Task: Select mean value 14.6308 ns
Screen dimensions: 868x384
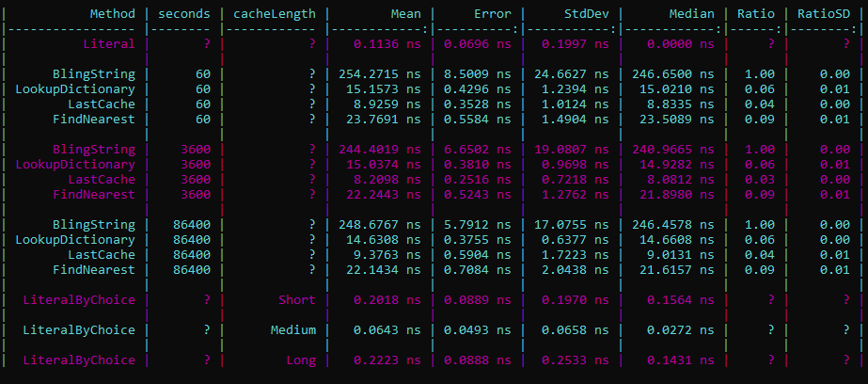Action: click(384, 239)
